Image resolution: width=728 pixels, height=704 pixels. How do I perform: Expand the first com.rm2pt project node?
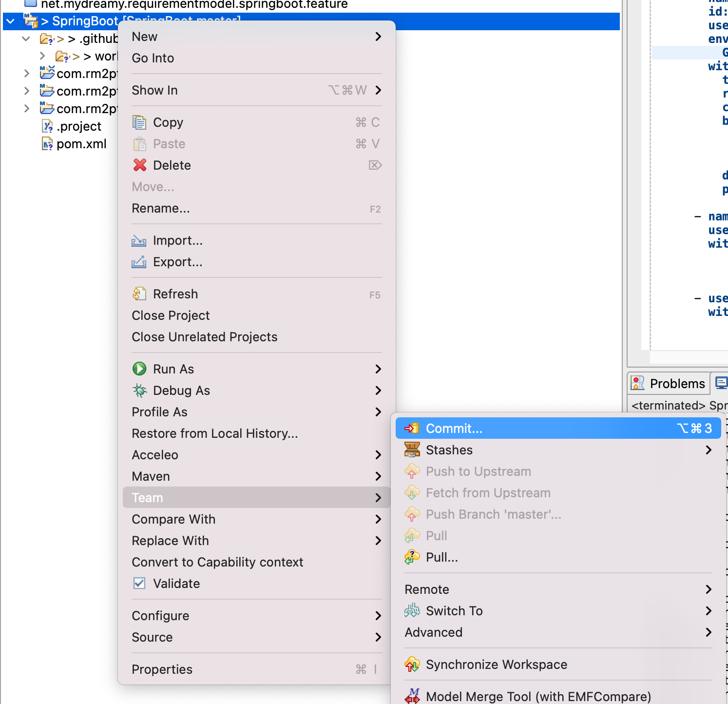[27, 74]
